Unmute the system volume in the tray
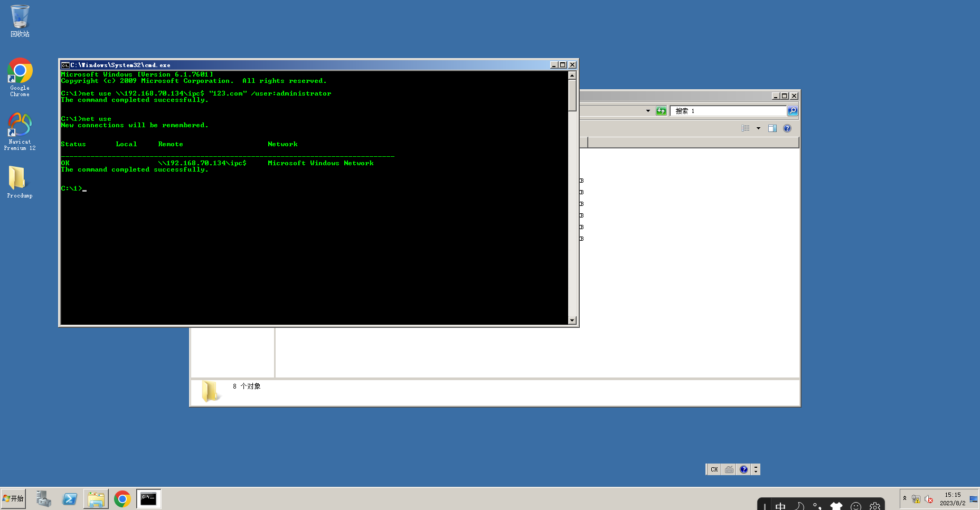 (929, 499)
